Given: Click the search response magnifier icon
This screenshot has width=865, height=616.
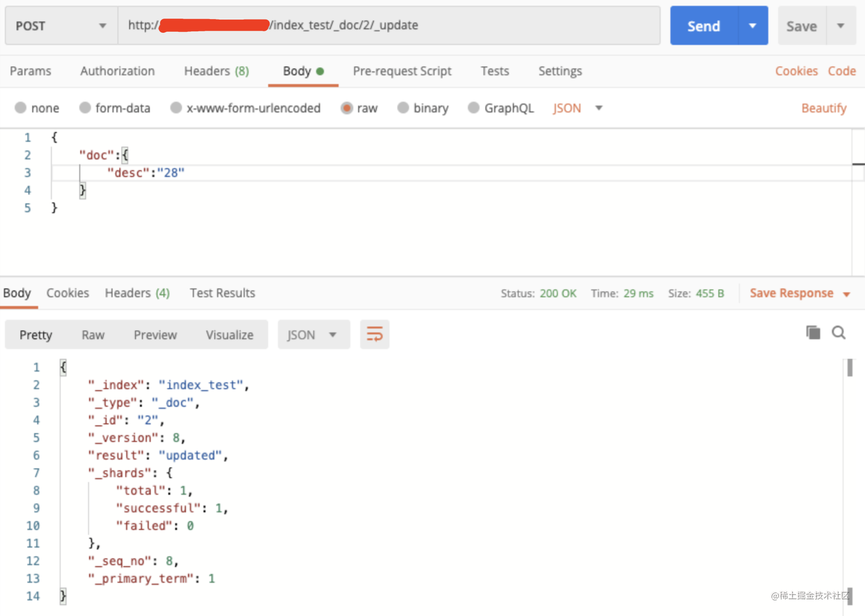Looking at the screenshot, I should [839, 333].
